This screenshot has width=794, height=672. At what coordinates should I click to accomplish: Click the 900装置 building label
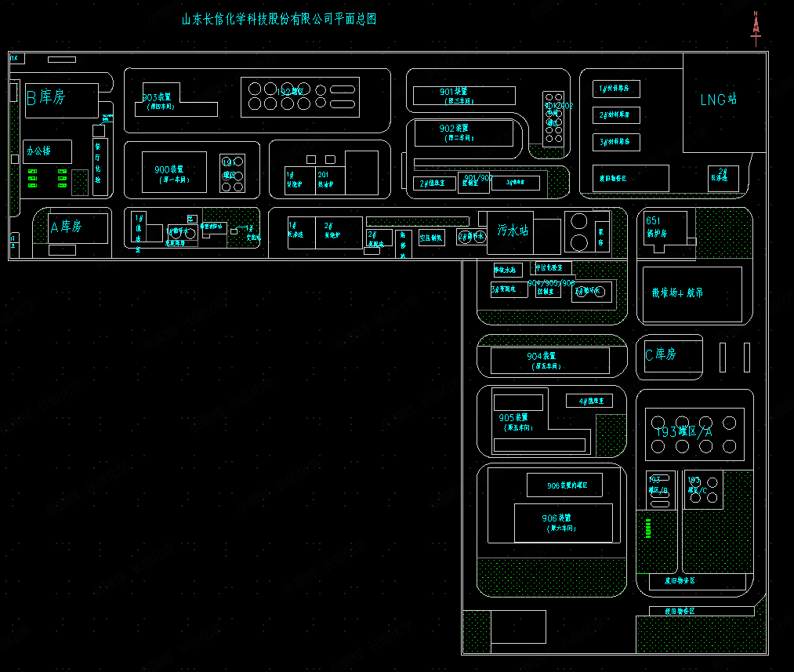click(169, 172)
